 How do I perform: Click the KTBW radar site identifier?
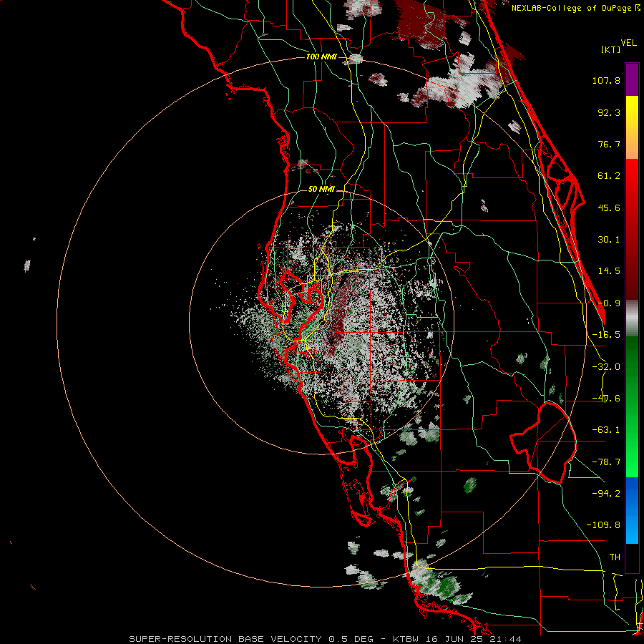pos(406,639)
